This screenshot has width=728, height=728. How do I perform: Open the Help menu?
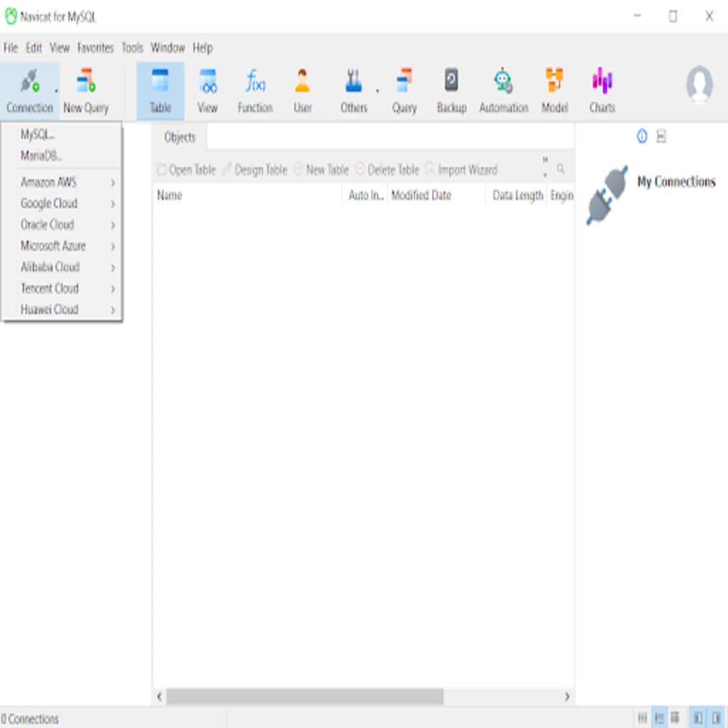coord(203,48)
